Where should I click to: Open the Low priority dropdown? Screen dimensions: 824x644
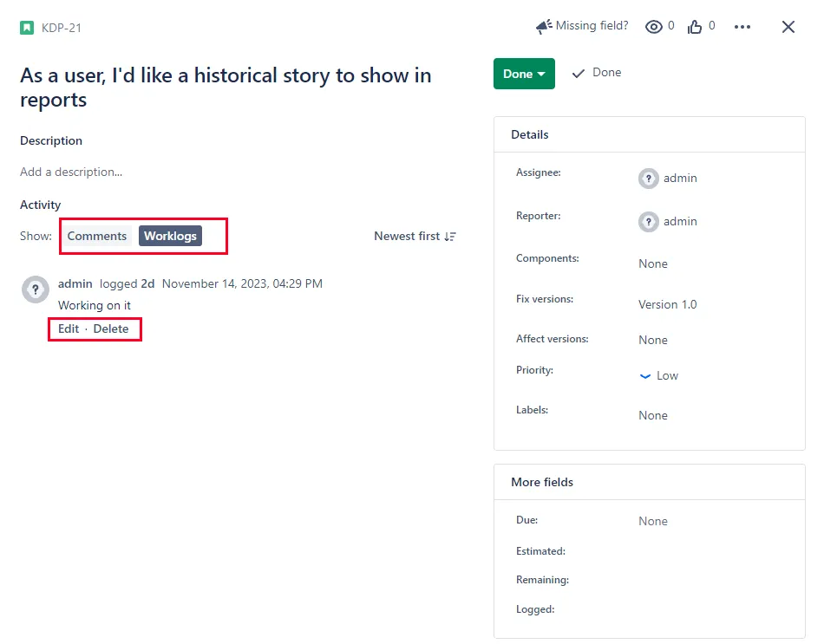click(x=659, y=375)
